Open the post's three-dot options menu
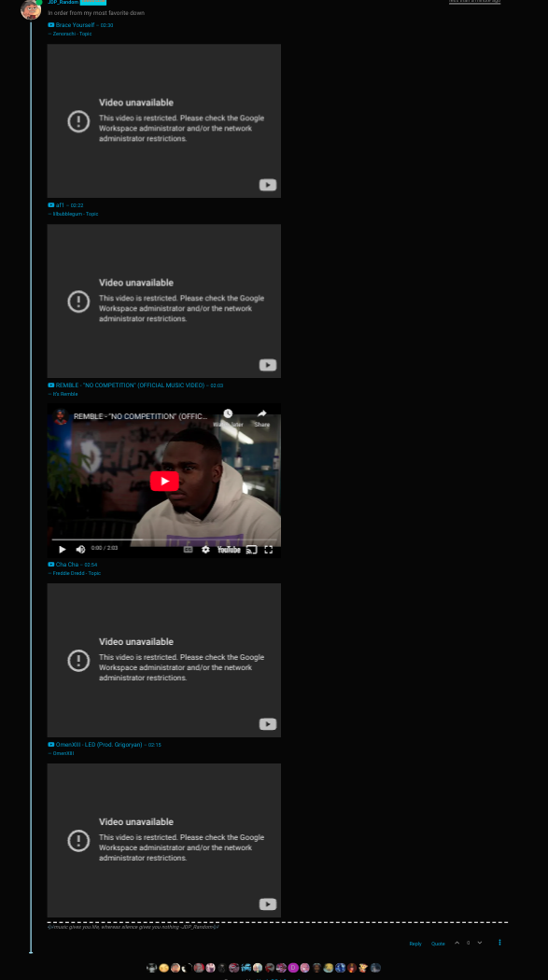 (x=499, y=943)
